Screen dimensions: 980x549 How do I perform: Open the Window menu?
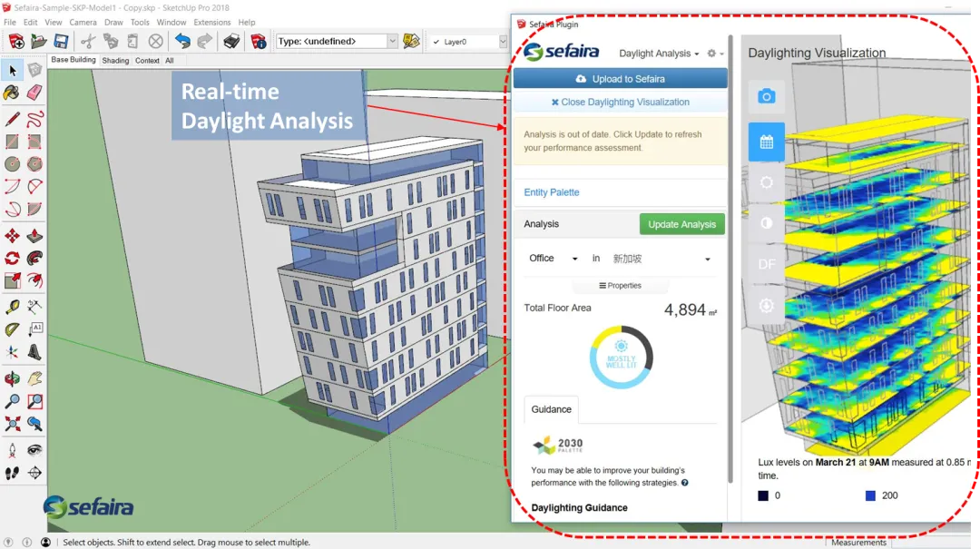click(171, 22)
